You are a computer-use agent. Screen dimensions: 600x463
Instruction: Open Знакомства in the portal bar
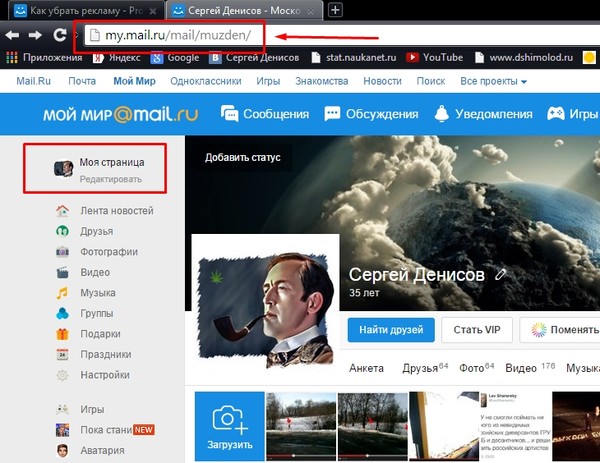(321, 81)
